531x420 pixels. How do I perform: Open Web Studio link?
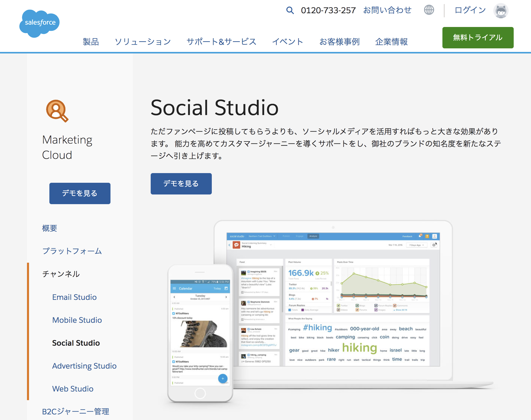[73, 389]
